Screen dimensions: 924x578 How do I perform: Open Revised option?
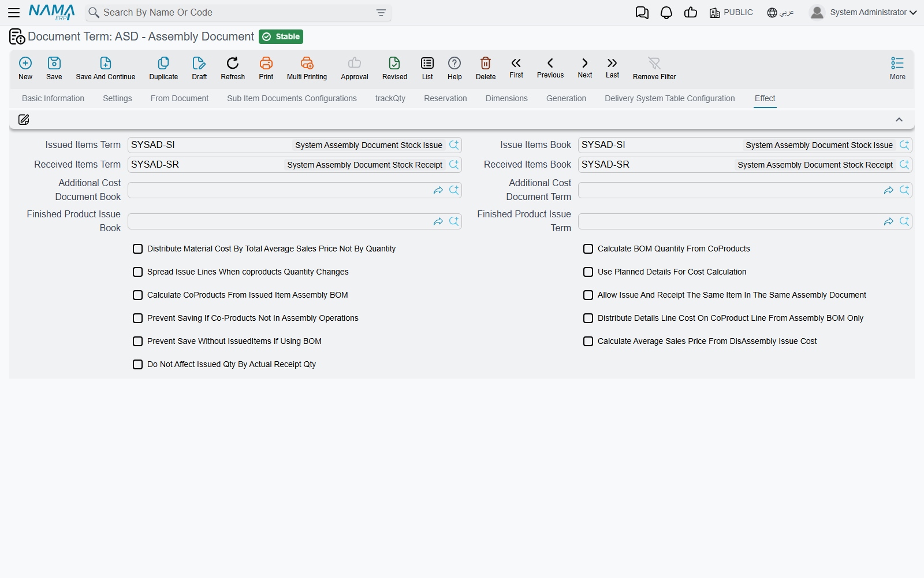pyautogui.click(x=394, y=68)
